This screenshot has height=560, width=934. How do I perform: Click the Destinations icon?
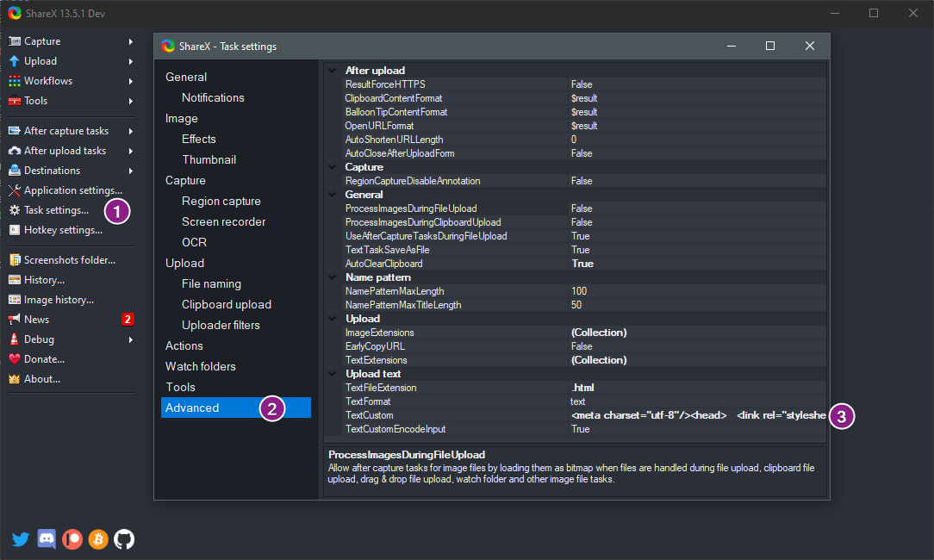(x=15, y=171)
